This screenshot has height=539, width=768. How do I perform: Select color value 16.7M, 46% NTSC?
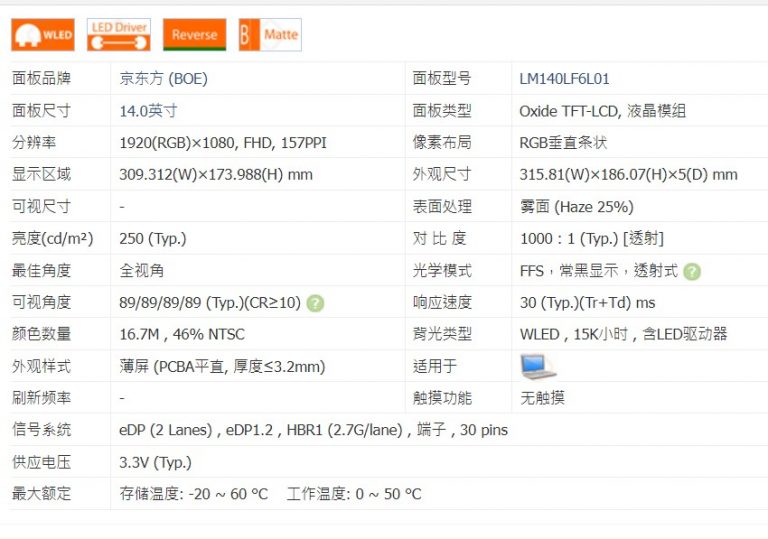point(182,334)
